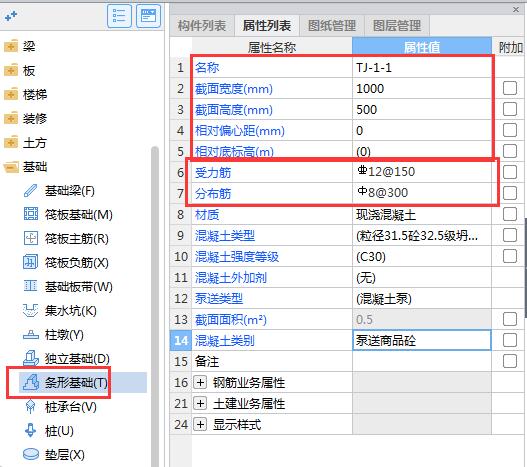Check the 混凝土类型 additional checkbox
527x467 pixels.
(x=510, y=235)
